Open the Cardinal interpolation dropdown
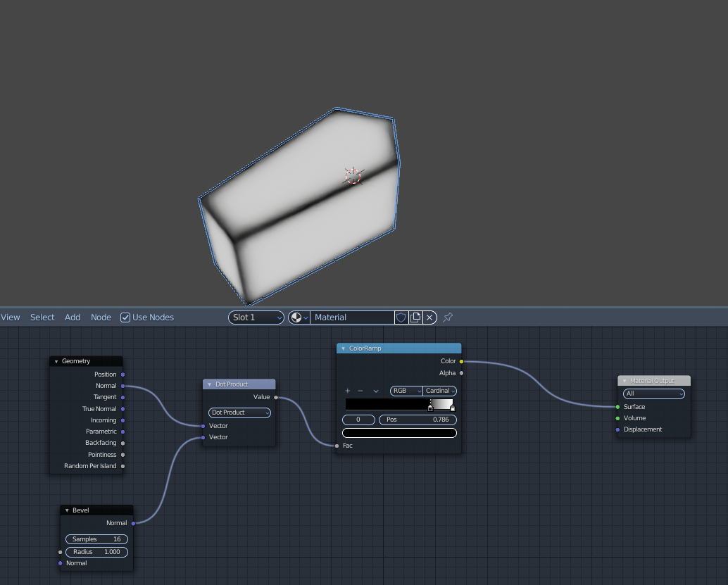The image size is (728, 585). [x=439, y=391]
